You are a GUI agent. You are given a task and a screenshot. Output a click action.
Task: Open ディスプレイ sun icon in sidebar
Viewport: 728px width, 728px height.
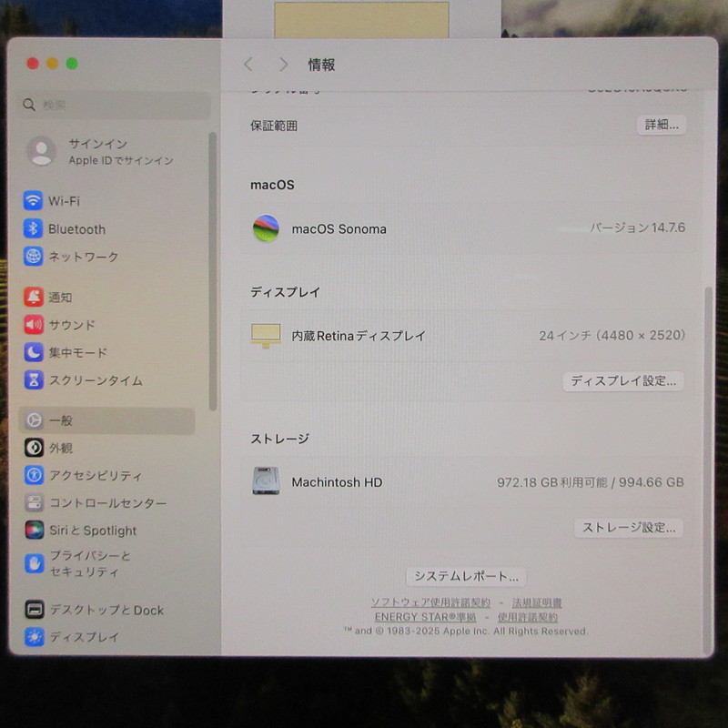(x=35, y=636)
